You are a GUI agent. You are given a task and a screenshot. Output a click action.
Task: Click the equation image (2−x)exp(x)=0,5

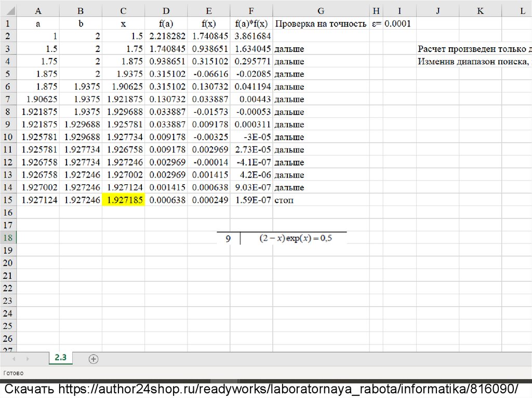point(282,238)
